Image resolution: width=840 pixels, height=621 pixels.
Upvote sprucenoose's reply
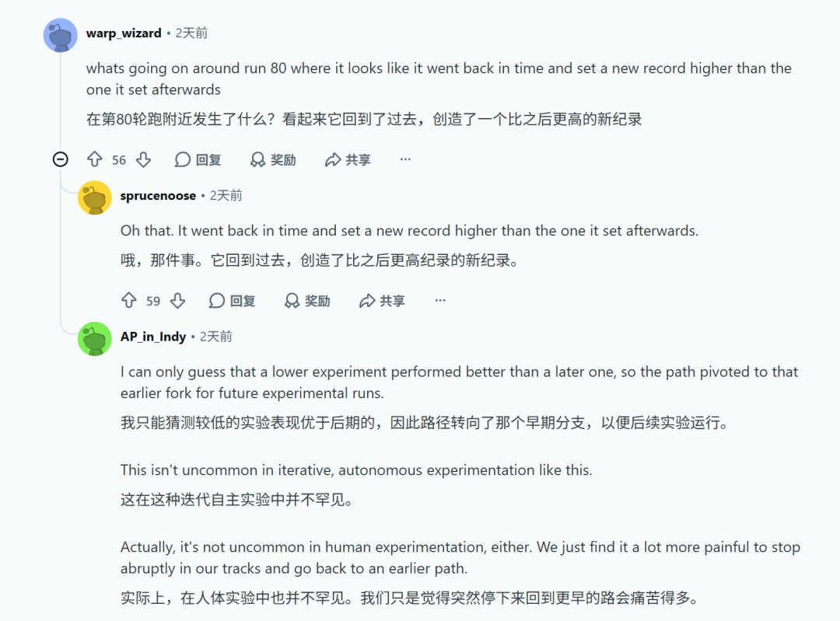pyautogui.click(x=129, y=300)
